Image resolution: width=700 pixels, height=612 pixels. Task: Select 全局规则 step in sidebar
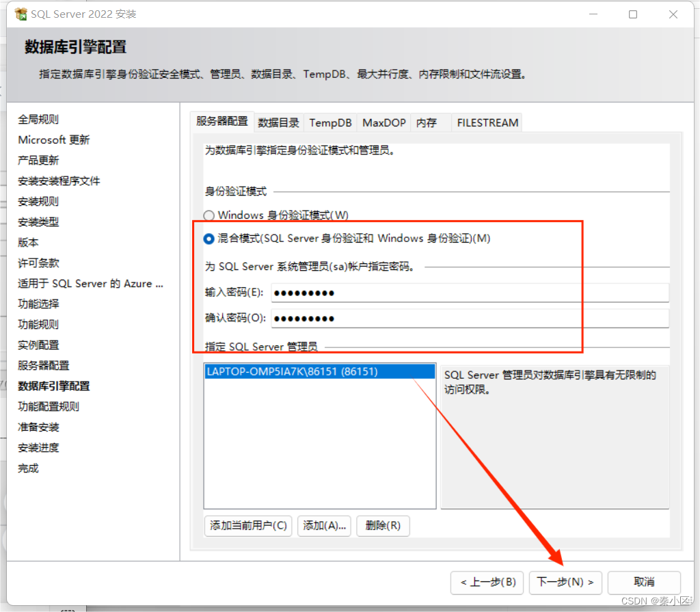click(x=38, y=119)
